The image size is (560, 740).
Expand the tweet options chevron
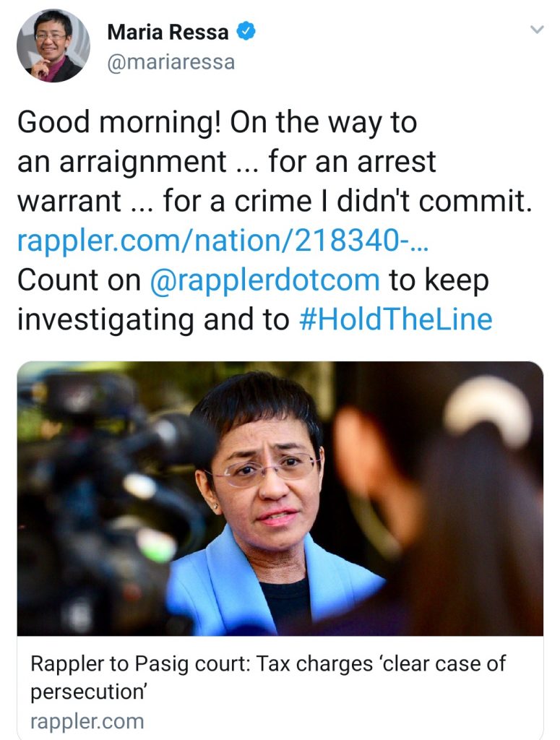[x=537, y=30]
